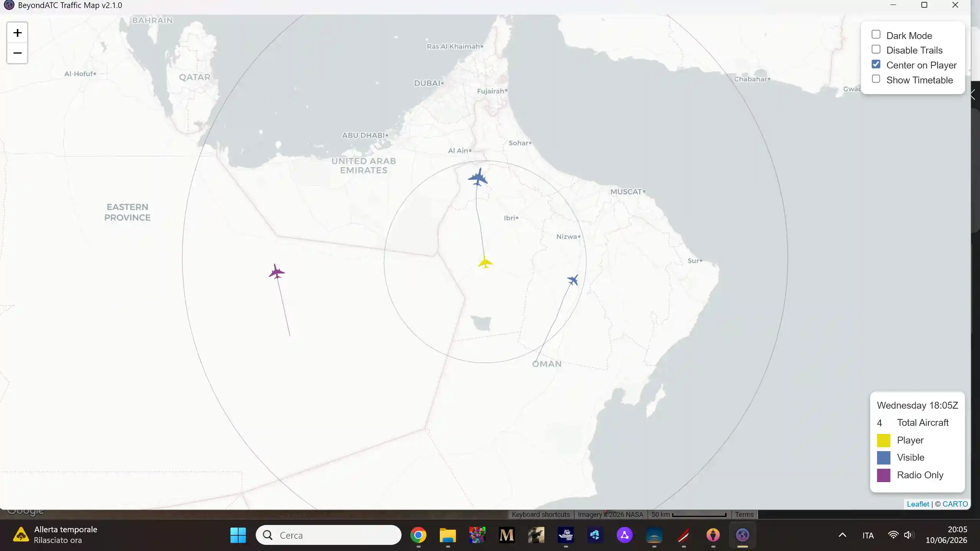Viewport: 980px width, 551px height.
Task: Select the purple radio-only aircraft icon
Action: (276, 272)
